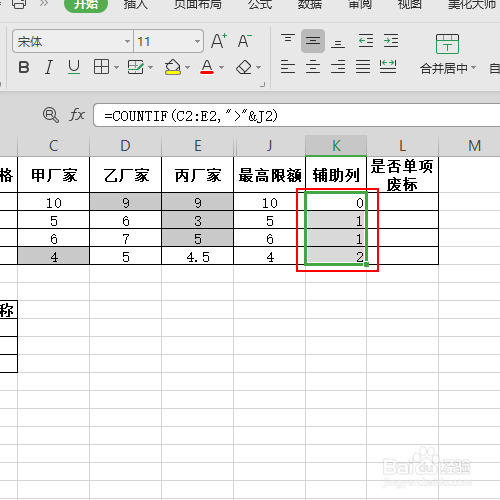Toggle vertical middle alignment
The height and width of the screenshot is (500, 500).
point(313,41)
